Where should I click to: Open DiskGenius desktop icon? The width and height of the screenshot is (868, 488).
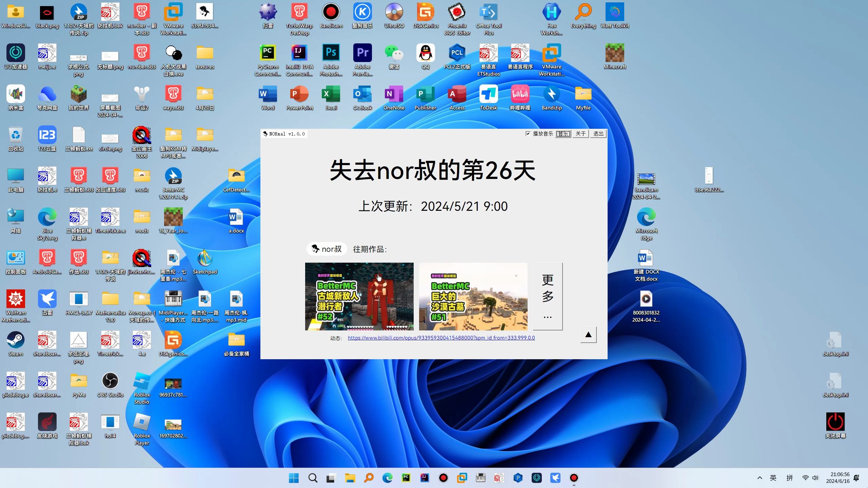point(426,16)
